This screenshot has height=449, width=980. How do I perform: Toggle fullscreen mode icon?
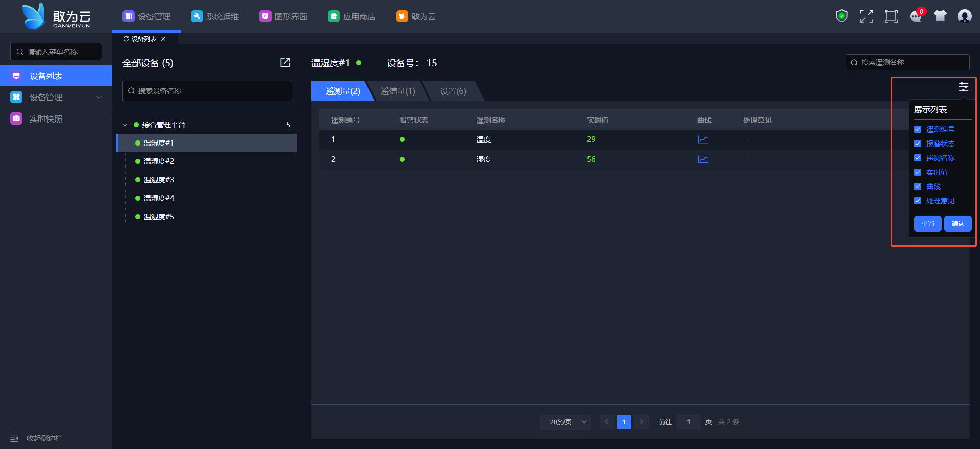point(866,16)
